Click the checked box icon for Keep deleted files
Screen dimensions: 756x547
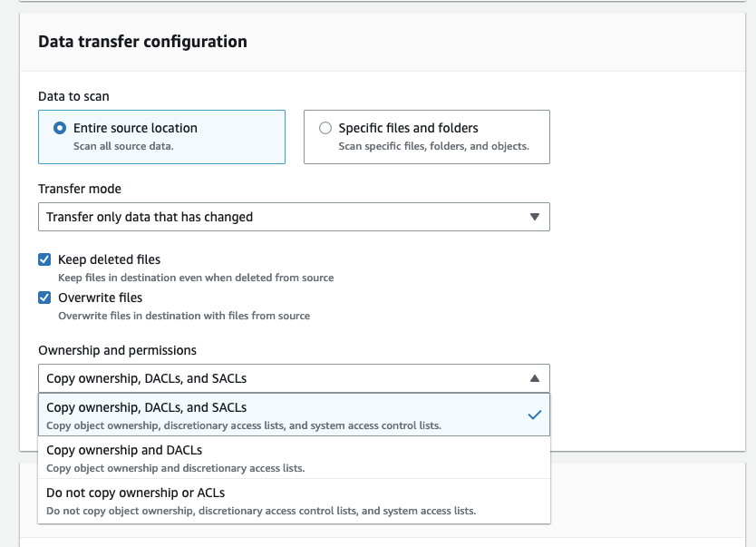click(x=44, y=259)
